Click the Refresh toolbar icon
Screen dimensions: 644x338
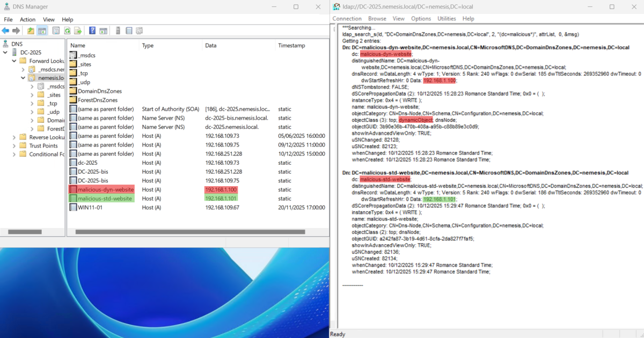tap(67, 31)
